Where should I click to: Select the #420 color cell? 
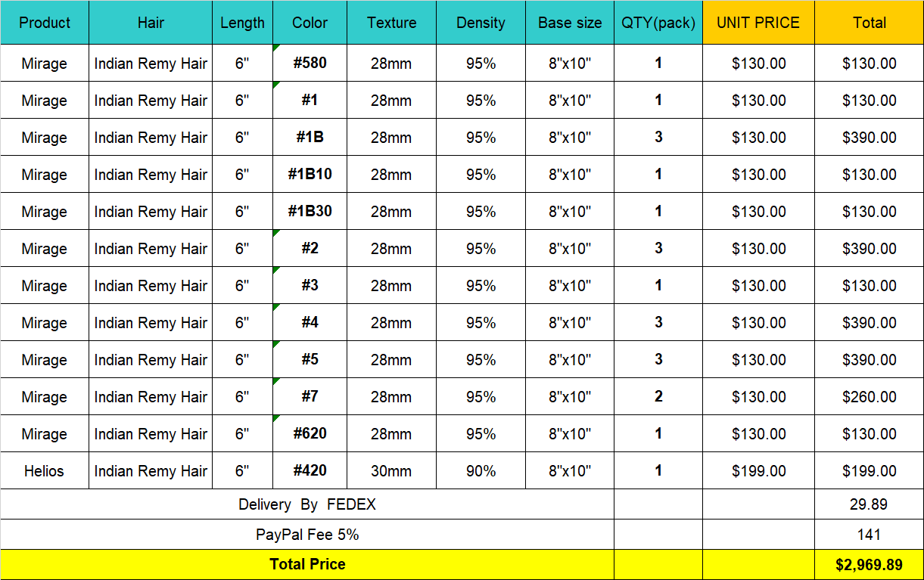tap(310, 470)
